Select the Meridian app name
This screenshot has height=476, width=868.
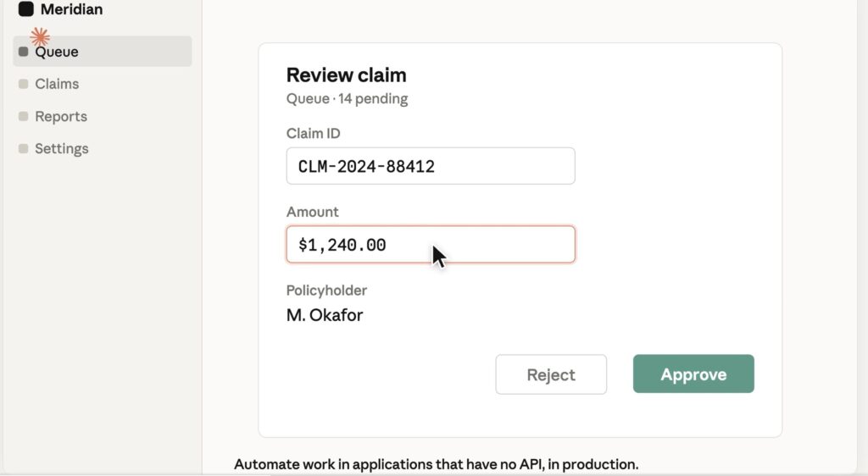pos(71,9)
